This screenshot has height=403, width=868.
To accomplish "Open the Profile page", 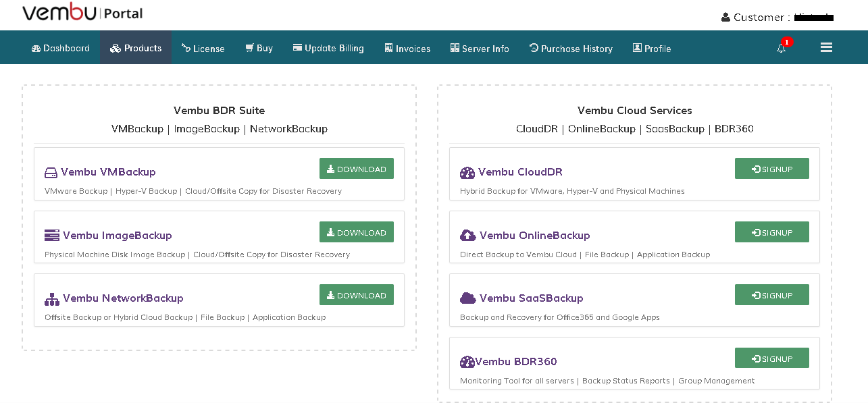I will [x=652, y=48].
